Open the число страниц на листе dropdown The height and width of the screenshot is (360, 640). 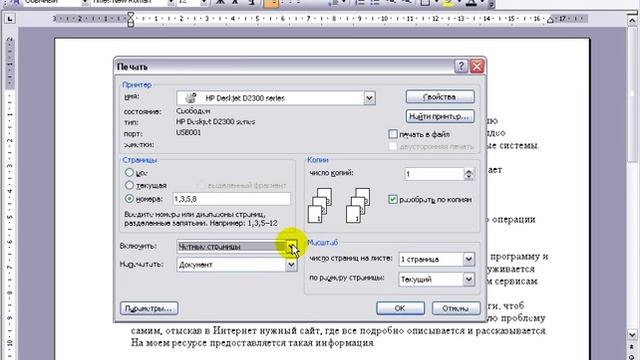coord(469,259)
